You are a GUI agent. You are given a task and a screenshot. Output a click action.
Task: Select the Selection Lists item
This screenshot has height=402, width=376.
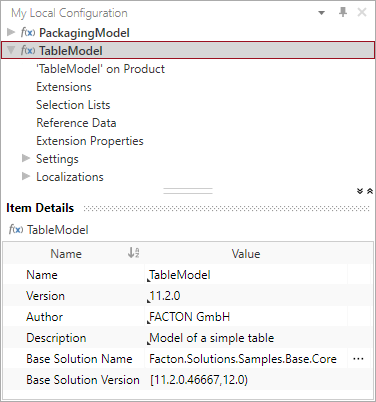point(73,105)
